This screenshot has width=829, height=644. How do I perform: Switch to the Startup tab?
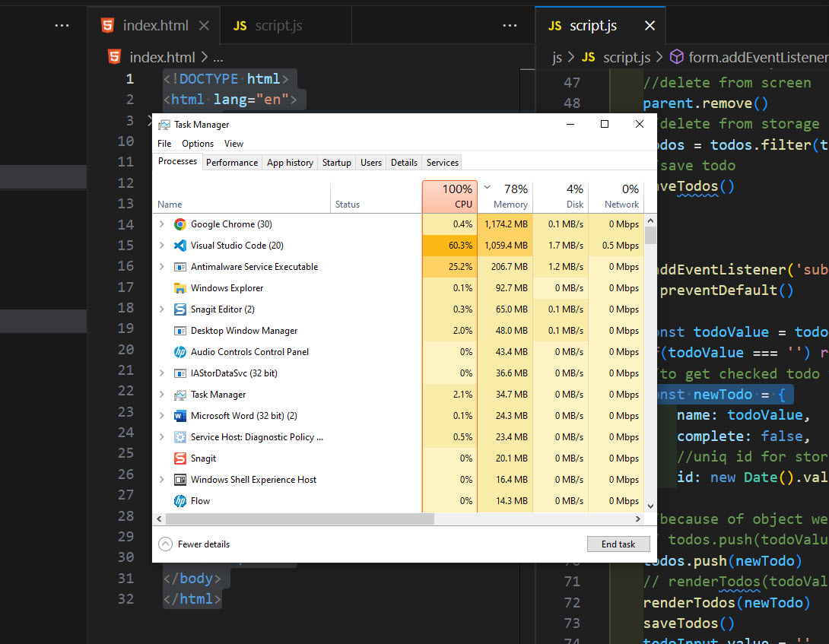click(x=337, y=162)
